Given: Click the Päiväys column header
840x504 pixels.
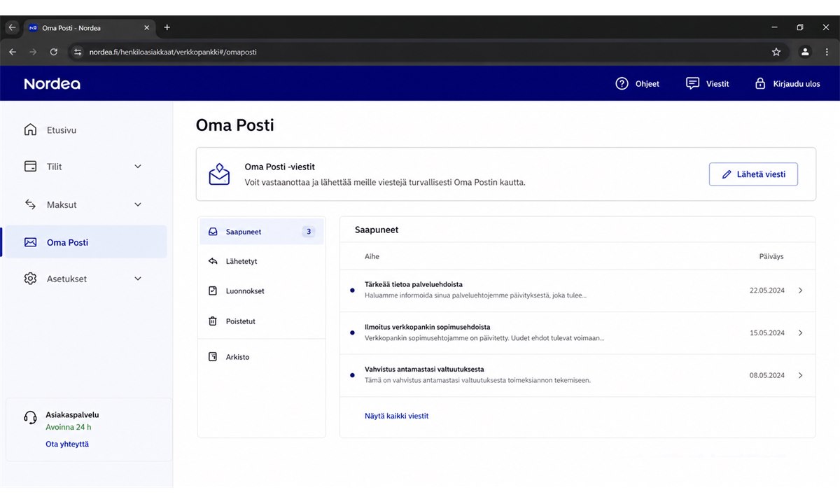Looking at the screenshot, I should point(771,256).
